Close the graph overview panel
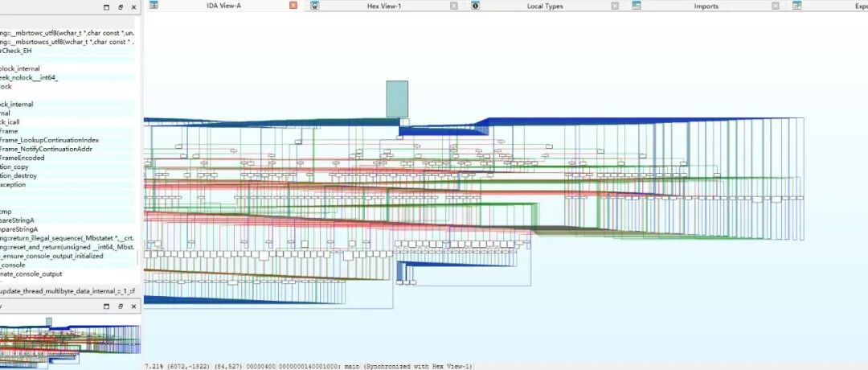The image size is (868, 370). point(133,306)
